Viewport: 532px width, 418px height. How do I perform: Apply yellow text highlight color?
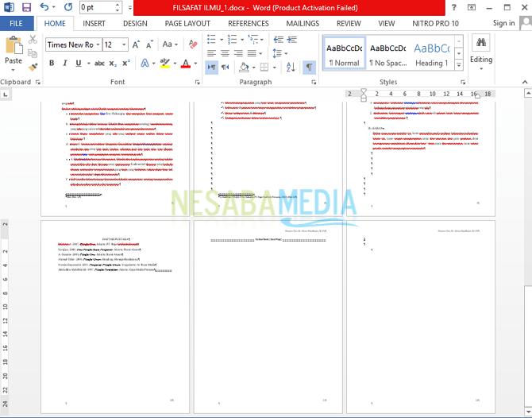[165, 64]
